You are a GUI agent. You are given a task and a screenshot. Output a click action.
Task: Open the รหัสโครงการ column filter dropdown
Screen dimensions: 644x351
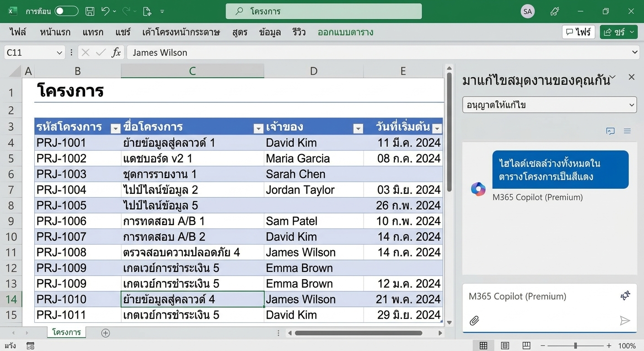(115, 129)
